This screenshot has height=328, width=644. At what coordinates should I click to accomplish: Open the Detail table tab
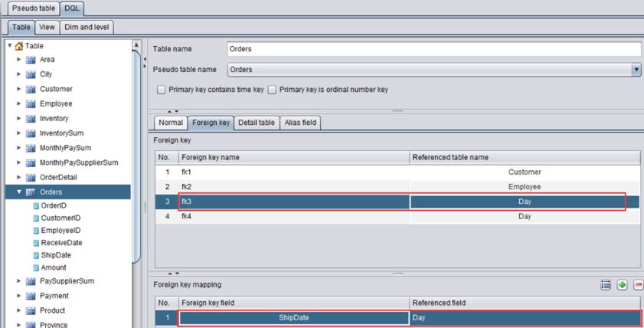pyautogui.click(x=257, y=123)
